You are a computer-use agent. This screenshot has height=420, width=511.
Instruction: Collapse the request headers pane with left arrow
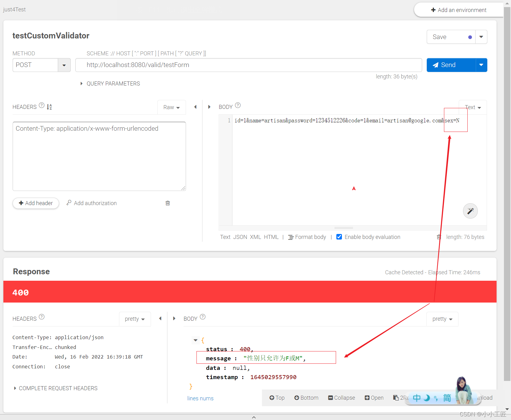[x=195, y=107]
